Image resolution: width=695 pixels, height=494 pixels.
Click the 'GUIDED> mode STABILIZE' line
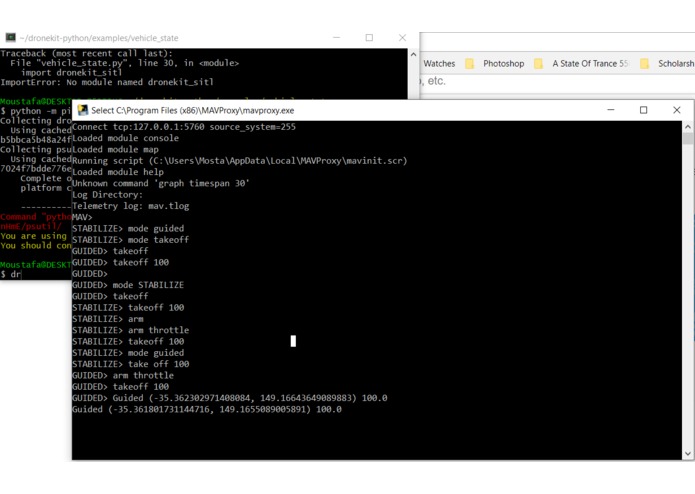[x=128, y=285]
